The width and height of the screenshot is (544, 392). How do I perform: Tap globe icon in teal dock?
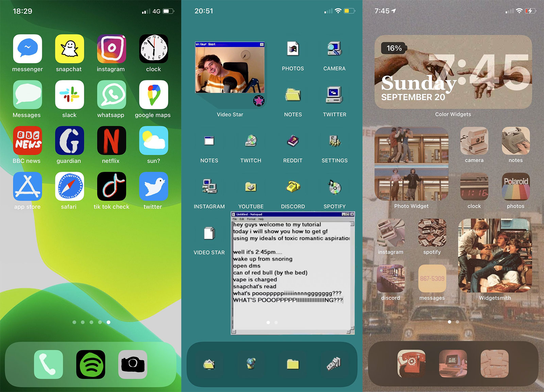click(x=251, y=364)
